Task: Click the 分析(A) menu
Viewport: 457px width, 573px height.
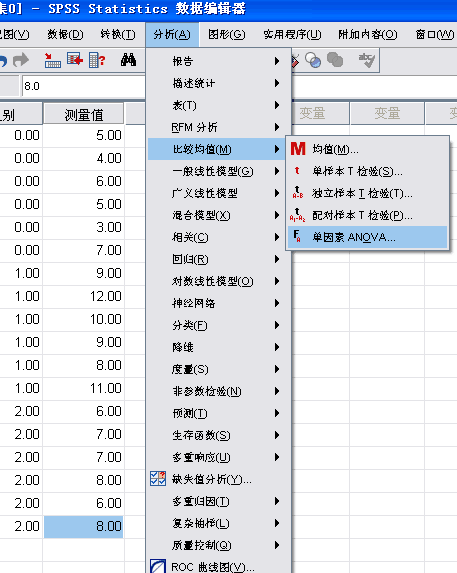Action: click(172, 35)
